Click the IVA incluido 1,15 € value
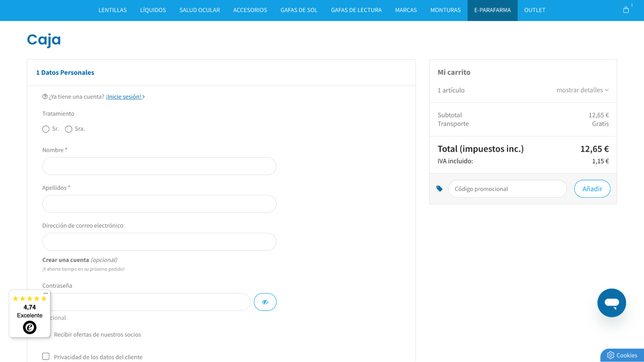Image resolution: width=644 pixels, height=362 pixels. click(600, 161)
